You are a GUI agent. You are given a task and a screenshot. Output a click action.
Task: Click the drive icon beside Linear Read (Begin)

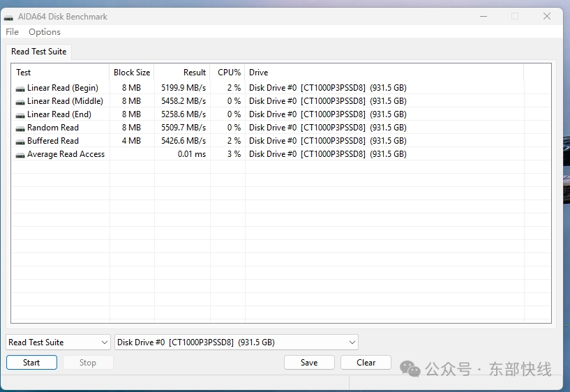click(x=20, y=89)
